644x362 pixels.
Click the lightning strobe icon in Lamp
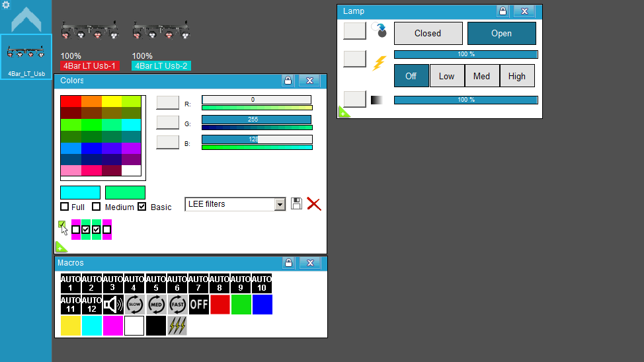coord(379,63)
